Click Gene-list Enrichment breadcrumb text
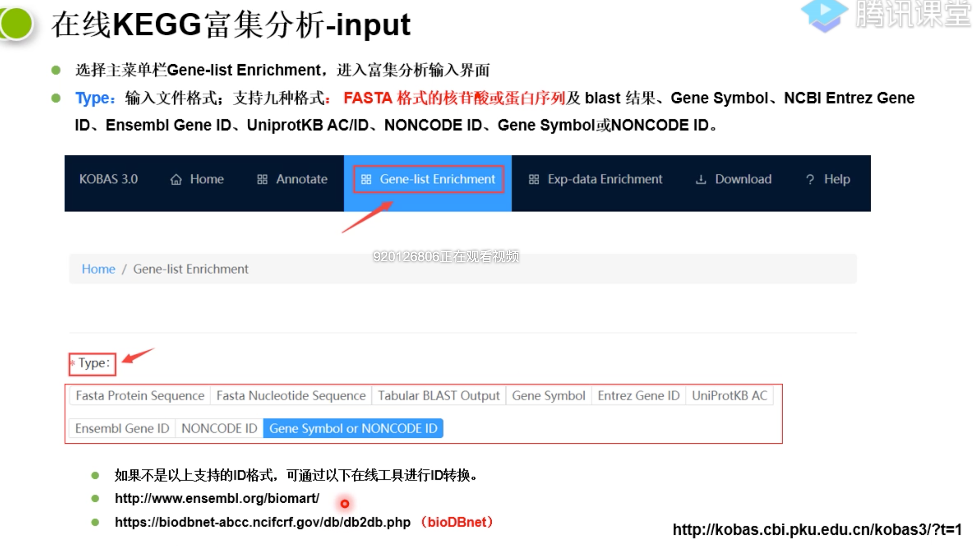The height and width of the screenshot is (548, 980). pos(191,269)
